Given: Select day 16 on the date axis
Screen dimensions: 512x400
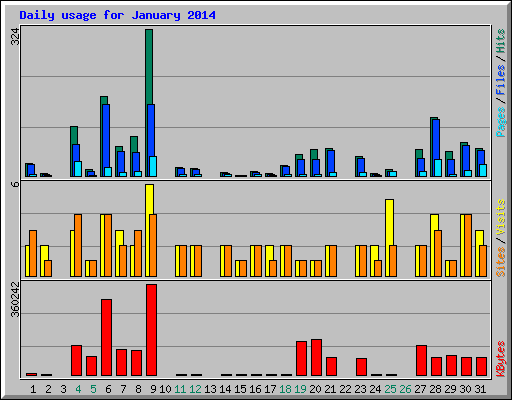Looking at the screenshot, I should click(x=255, y=389).
